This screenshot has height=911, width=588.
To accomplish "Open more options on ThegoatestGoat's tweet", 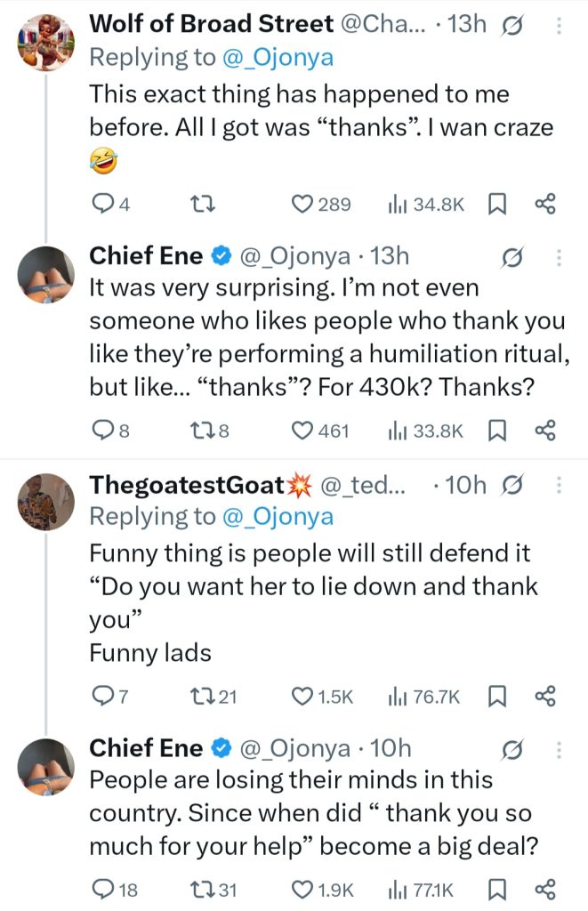I will pos(559,485).
